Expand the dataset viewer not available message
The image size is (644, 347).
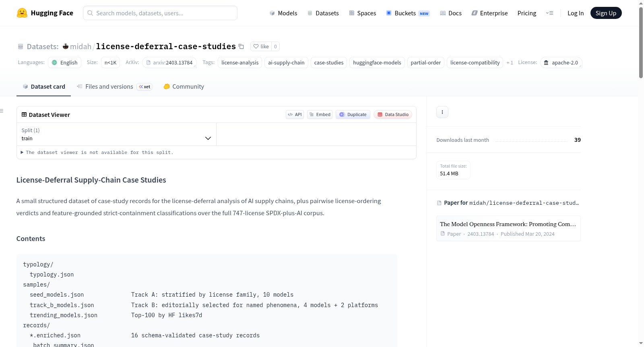coord(97,152)
